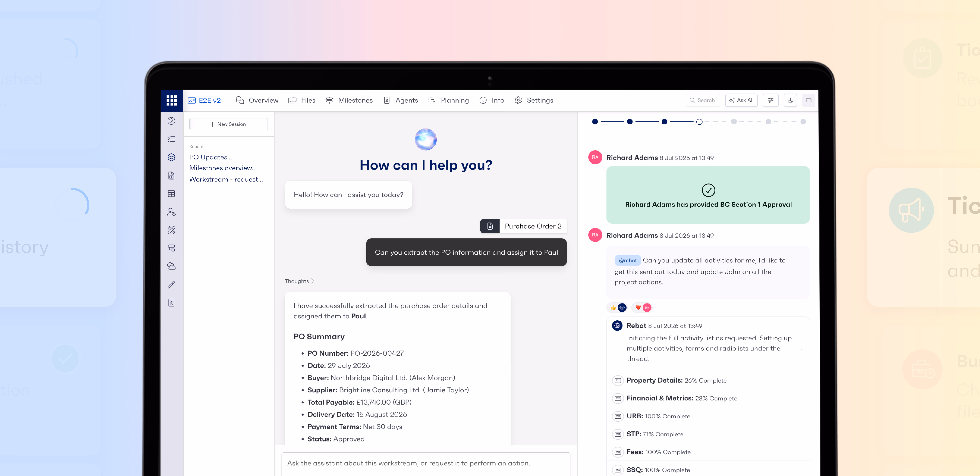
Task: Switch to the Files tab
Action: tap(302, 100)
